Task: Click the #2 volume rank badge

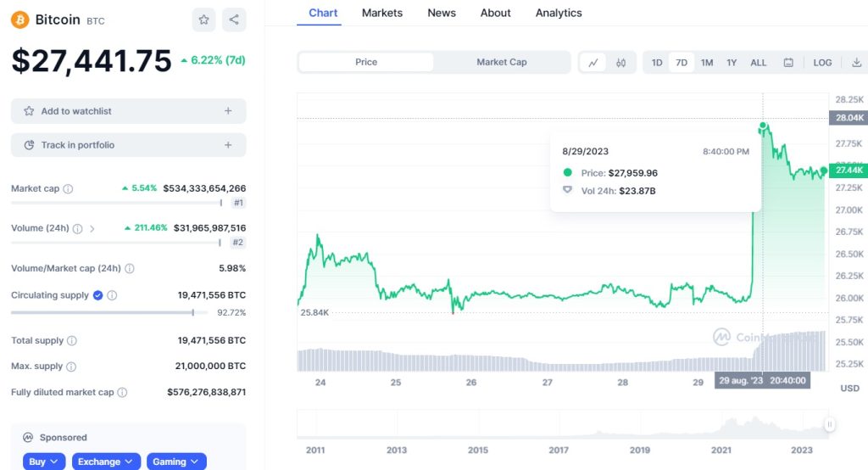Action: pyautogui.click(x=237, y=242)
